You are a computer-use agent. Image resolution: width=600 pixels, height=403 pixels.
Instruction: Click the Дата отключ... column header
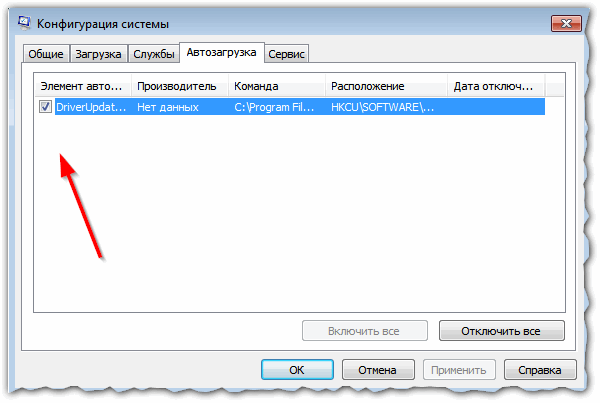(x=496, y=86)
